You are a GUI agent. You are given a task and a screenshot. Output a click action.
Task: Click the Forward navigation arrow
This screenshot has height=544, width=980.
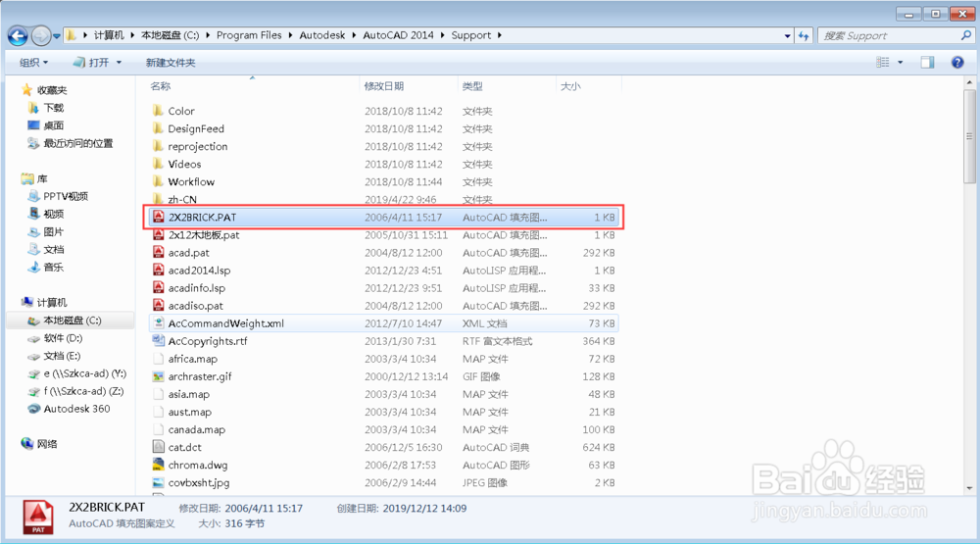click(x=40, y=36)
